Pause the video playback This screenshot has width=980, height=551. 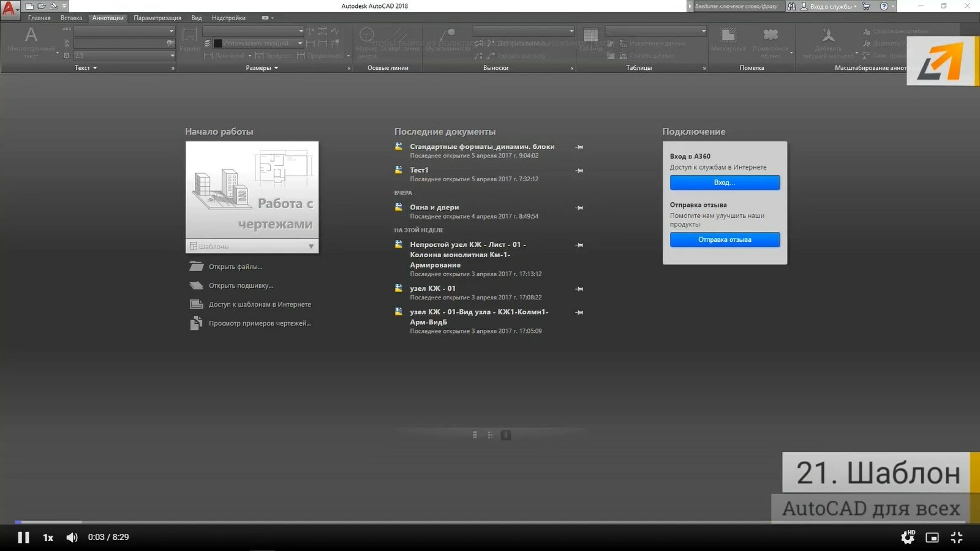click(23, 538)
